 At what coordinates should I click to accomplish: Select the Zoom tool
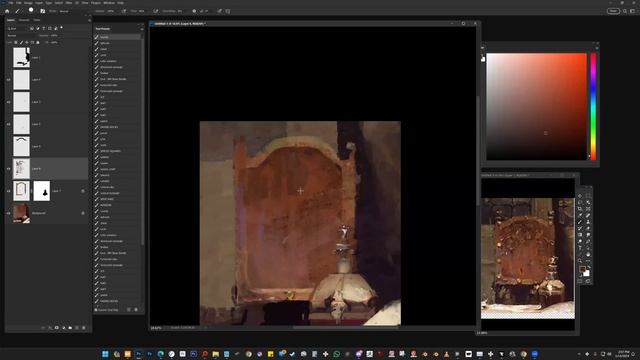pyautogui.click(x=580, y=260)
